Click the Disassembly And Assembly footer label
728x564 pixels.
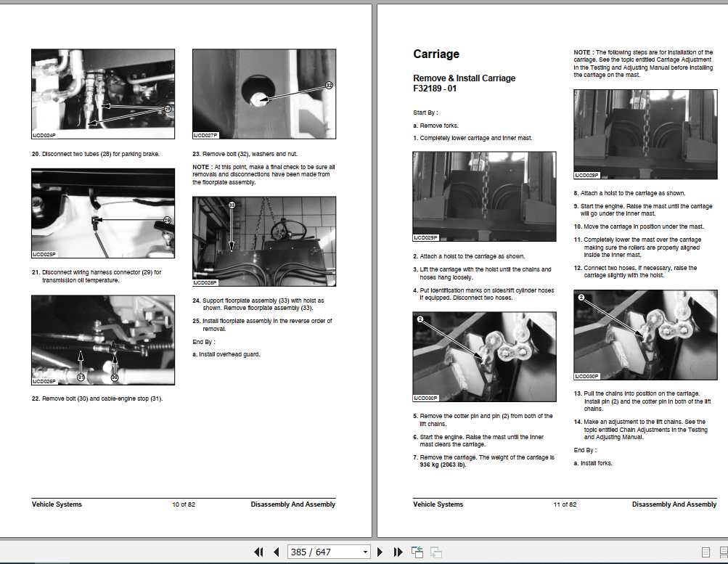(x=293, y=504)
